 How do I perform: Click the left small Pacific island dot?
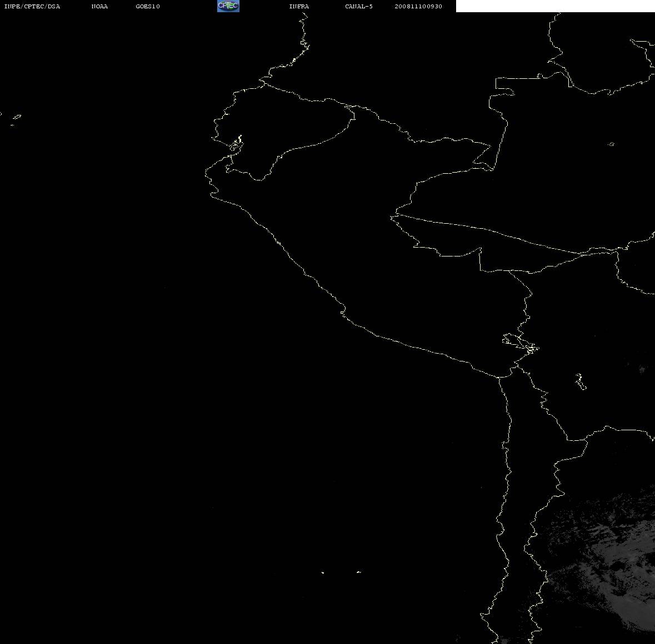point(322,572)
